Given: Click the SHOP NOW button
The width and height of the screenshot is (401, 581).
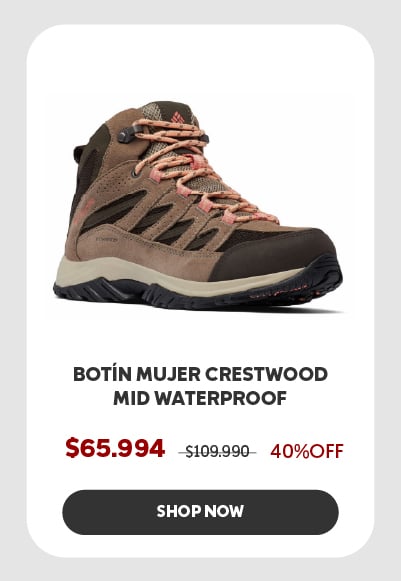Looking at the screenshot, I should (200, 512).
